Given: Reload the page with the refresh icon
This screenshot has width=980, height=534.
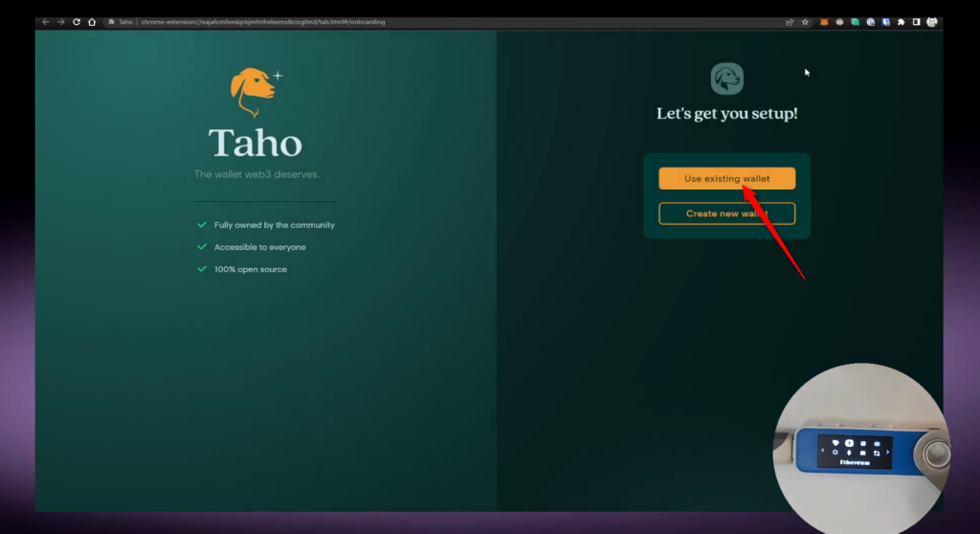Looking at the screenshot, I should click(77, 22).
